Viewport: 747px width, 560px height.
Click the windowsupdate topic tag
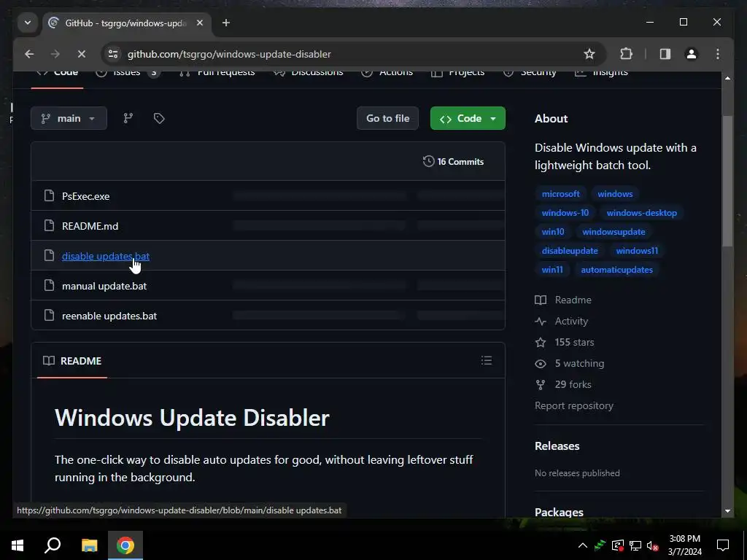pyautogui.click(x=614, y=232)
